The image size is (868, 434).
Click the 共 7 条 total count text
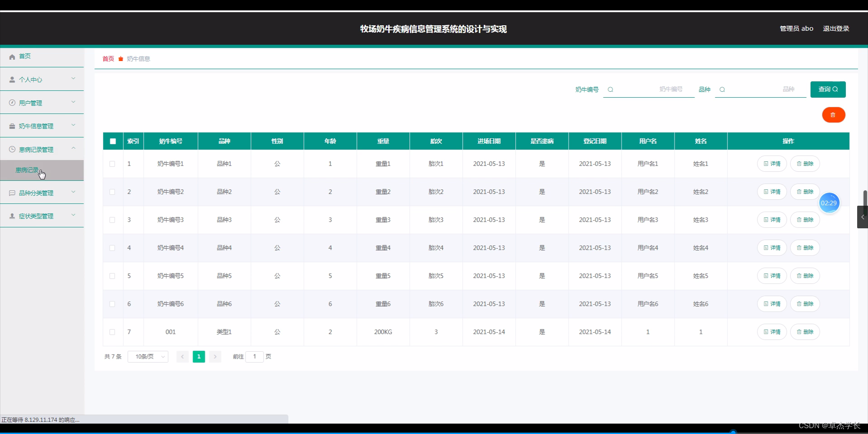coord(113,357)
